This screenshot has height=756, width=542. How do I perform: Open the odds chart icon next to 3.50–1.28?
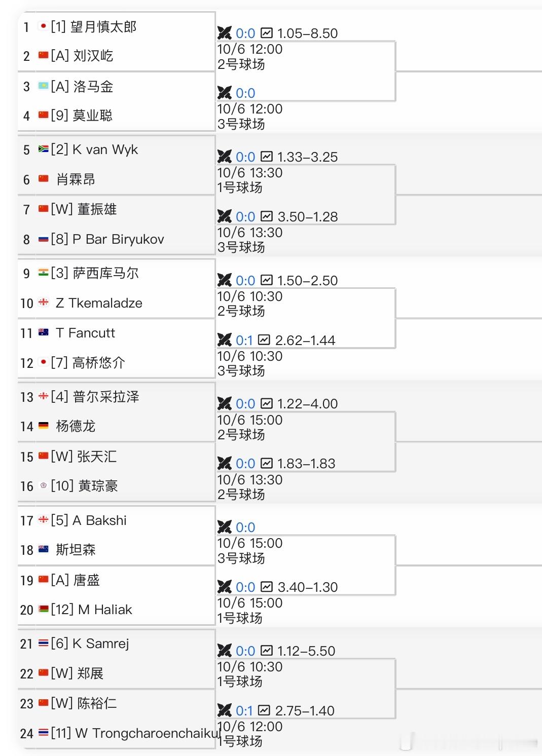pyautogui.click(x=267, y=216)
